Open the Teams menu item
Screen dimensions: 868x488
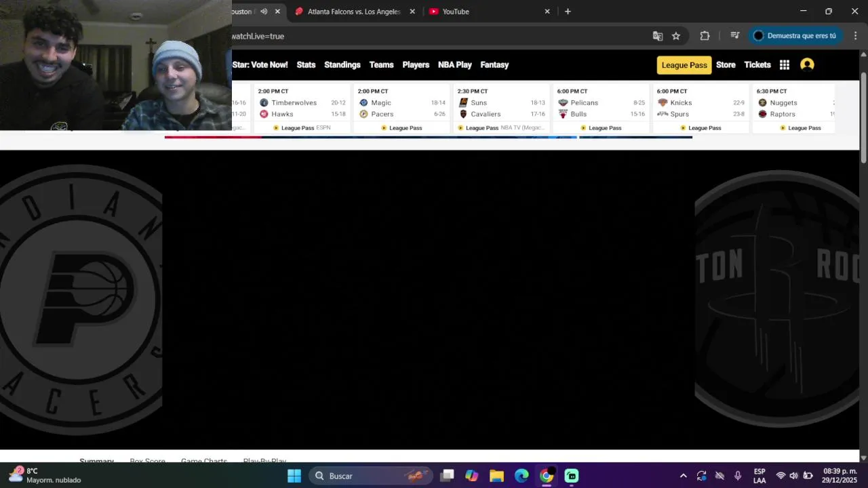381,65
